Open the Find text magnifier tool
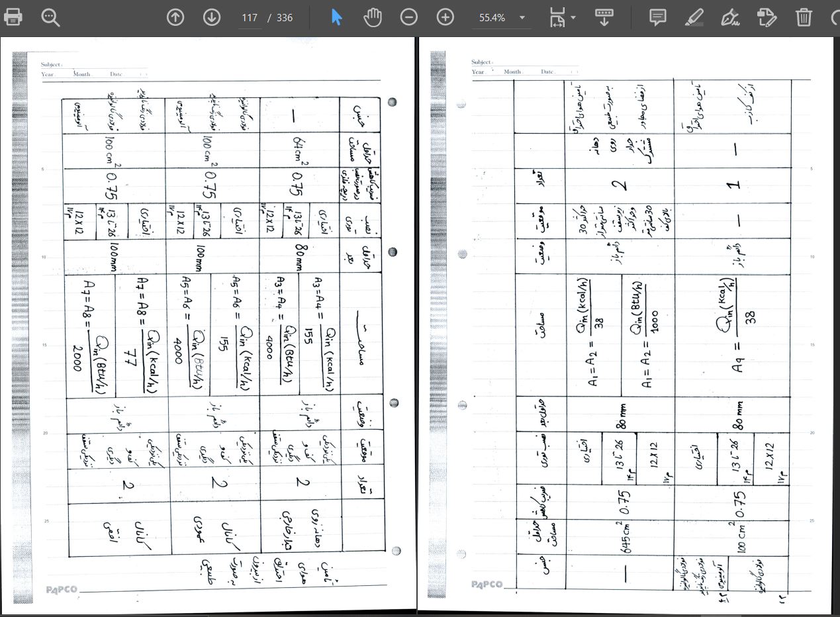This screenshot has height=617, width=840. pyautogui.click(x=50, y=17)
